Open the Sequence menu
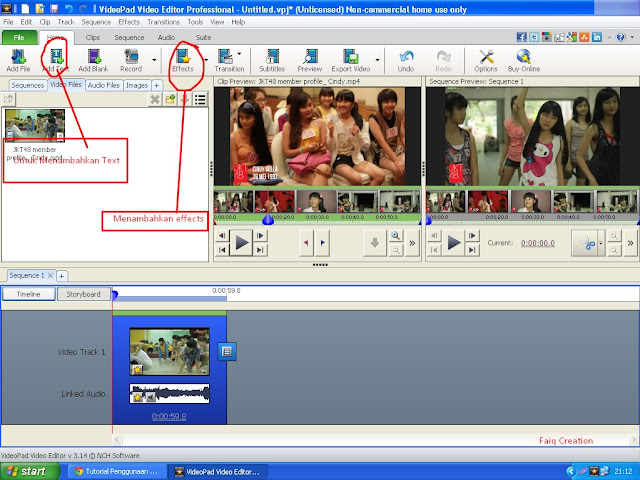640x480 pixels. (x=96, y=22)
